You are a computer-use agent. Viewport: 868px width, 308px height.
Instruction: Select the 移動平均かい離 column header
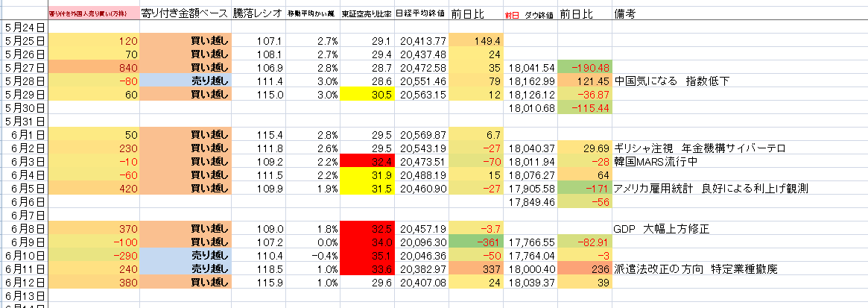(312, 15)
